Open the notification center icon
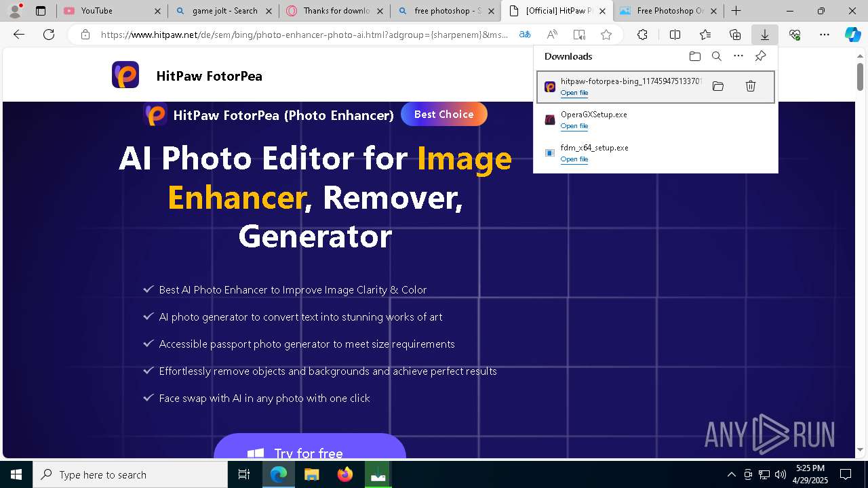Screen dimensions: 868x488 pyautogui.click(x=846, y=474)
